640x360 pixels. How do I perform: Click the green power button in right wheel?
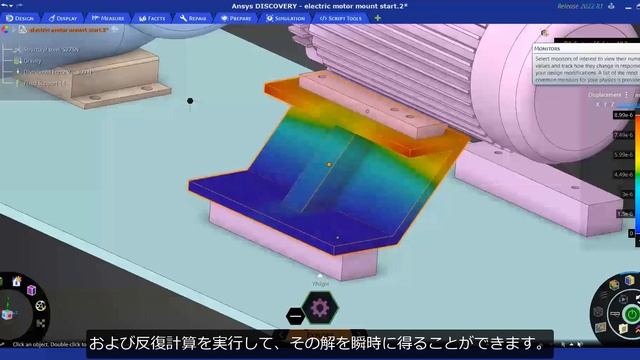coord(631,314)
